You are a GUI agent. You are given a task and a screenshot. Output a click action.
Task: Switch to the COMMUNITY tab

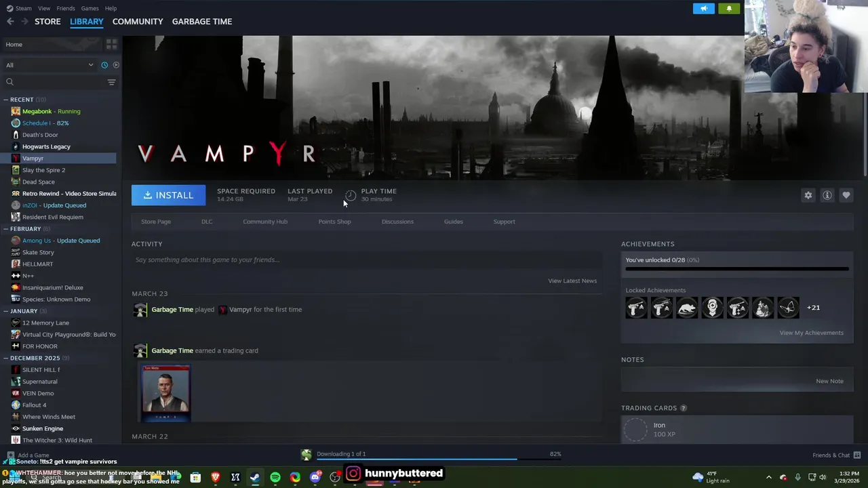[x=138, y=22]
